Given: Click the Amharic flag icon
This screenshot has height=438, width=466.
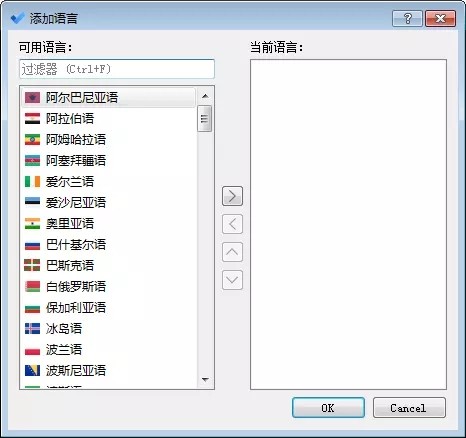Looking at the screenshot, I should pos(32,140).
